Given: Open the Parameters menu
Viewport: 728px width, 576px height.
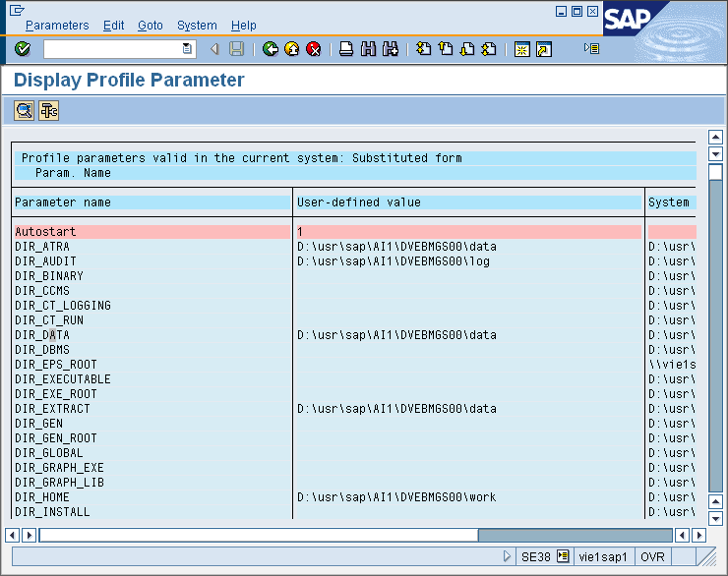Looking at the screenshot, I should (x=57, y=26).
